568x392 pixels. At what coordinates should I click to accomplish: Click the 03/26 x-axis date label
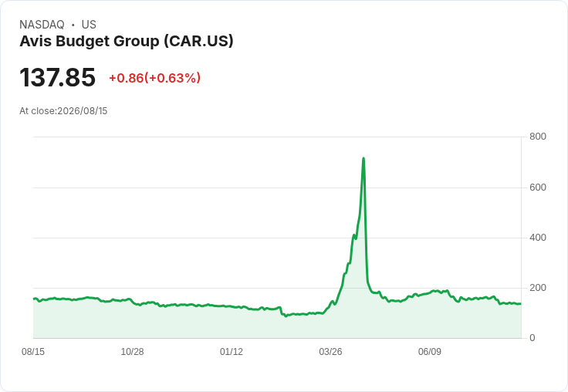pos(330,351)
